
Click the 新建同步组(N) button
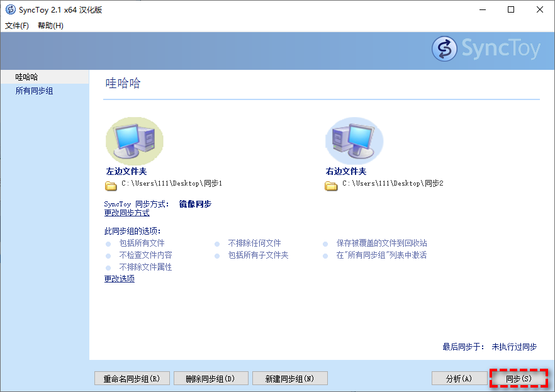(x=290, y=379)
